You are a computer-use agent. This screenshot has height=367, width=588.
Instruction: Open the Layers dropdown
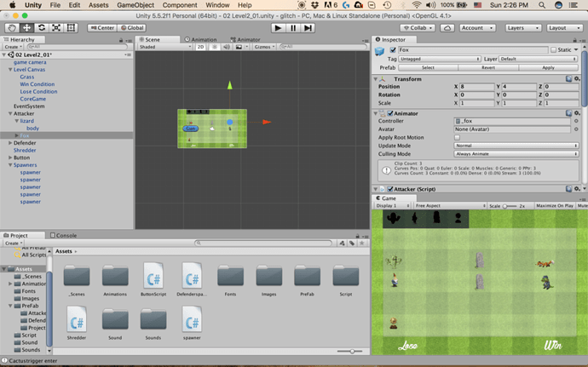[522, 28]
